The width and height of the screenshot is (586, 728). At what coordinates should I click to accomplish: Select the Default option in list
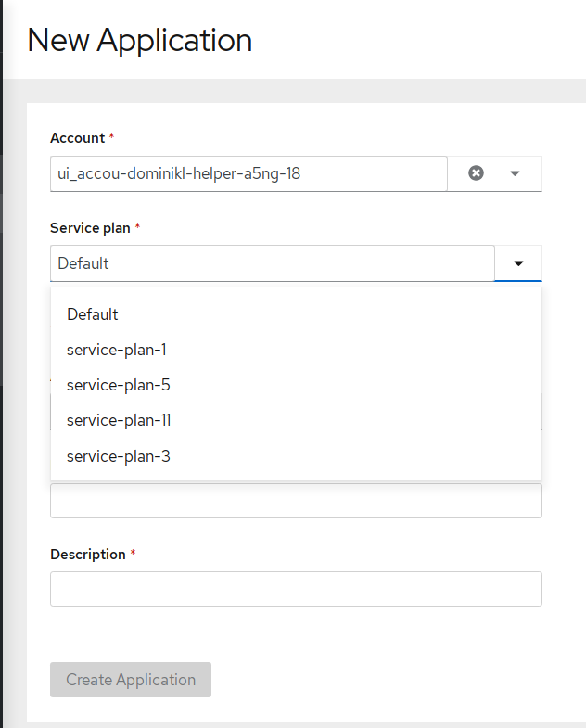coord(93,314)
